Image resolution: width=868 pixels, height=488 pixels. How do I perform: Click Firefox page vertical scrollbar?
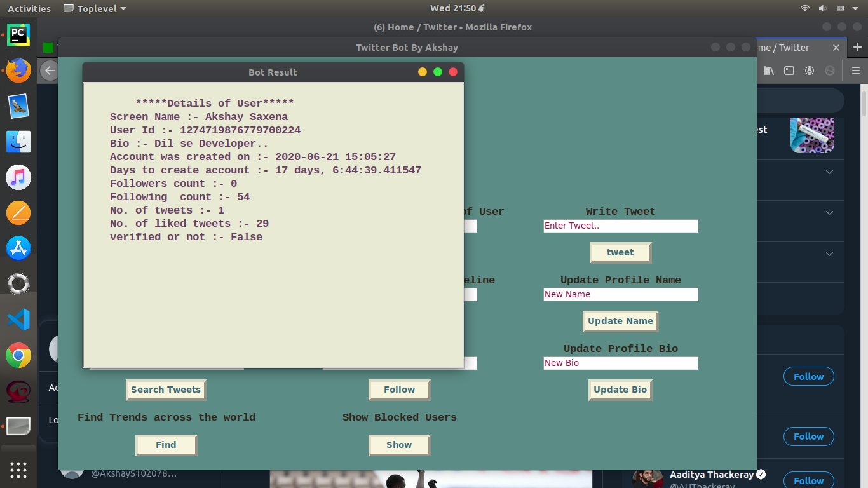pyautogui.click(x=864, y=102)
